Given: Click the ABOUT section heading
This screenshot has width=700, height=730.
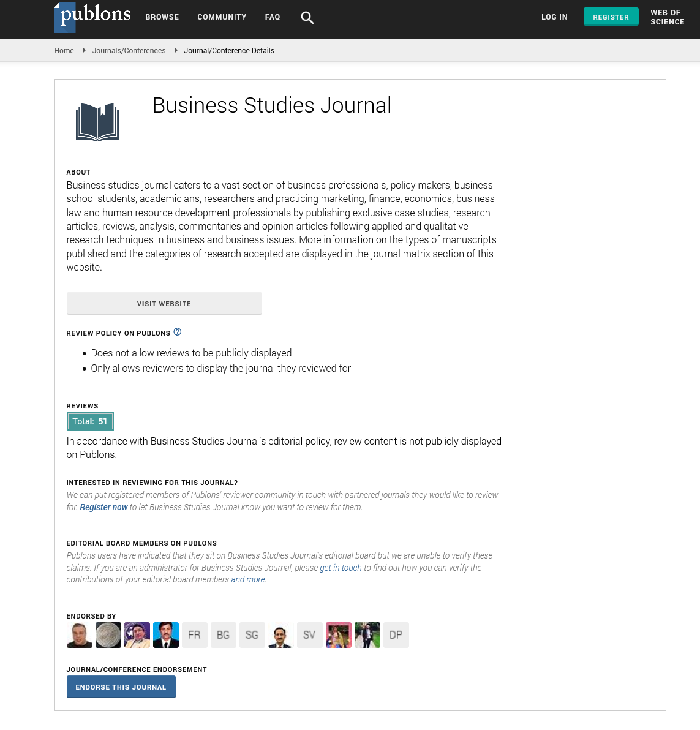Looking at the screenshot, I should (x=78, y=172).
